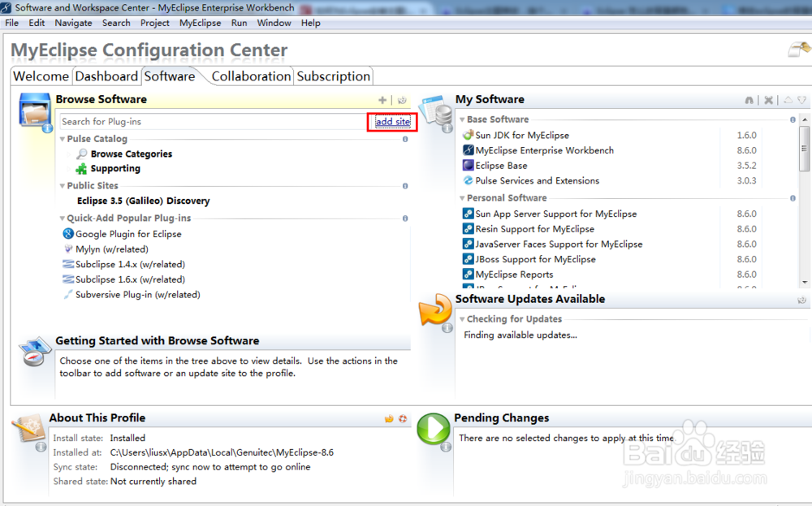Switch to the Collaboration tab
Viewport: 812px width, 506px height.
click(x=251, y=76)
